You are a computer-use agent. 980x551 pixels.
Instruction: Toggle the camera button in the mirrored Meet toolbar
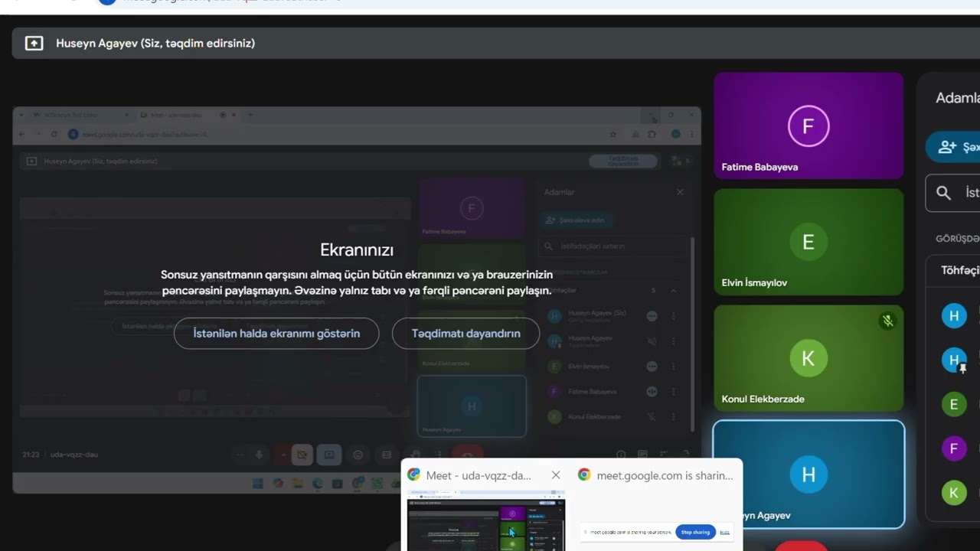(x=302, y=455)
